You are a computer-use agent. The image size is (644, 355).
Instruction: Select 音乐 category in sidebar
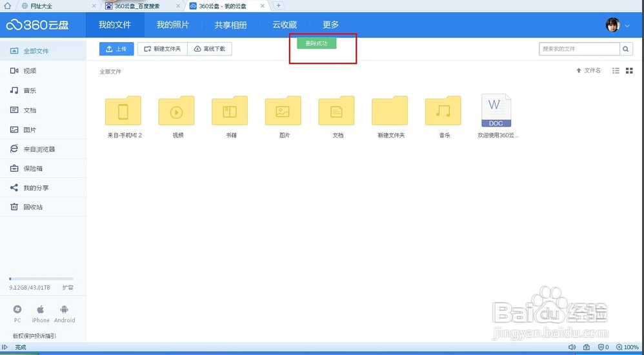tap(43, 90)
